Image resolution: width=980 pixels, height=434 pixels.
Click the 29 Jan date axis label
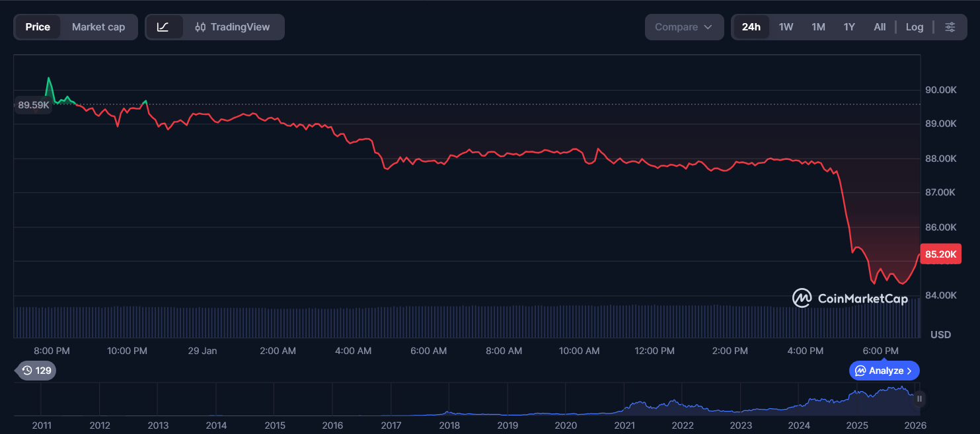coord(202,351)
